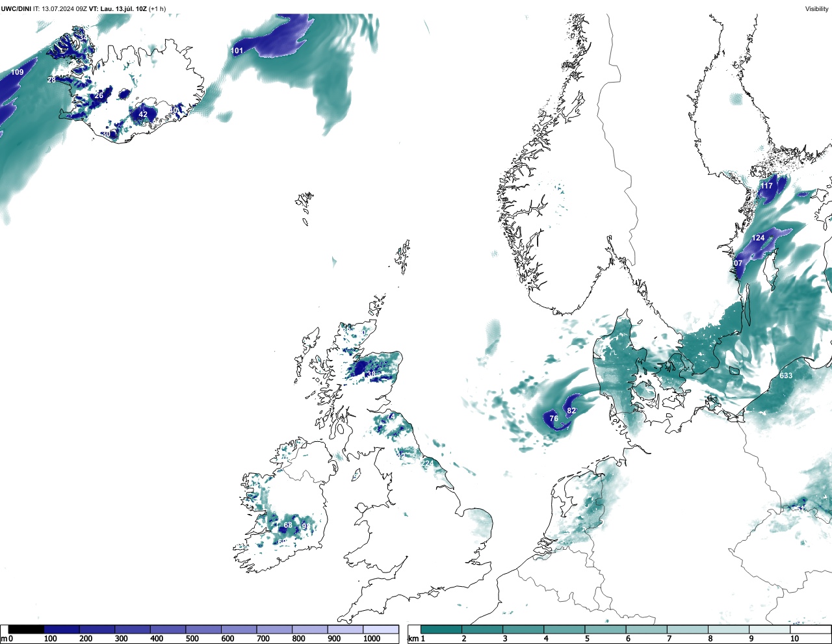Click the '117' value over eastern Sweden

coord(767,186)
